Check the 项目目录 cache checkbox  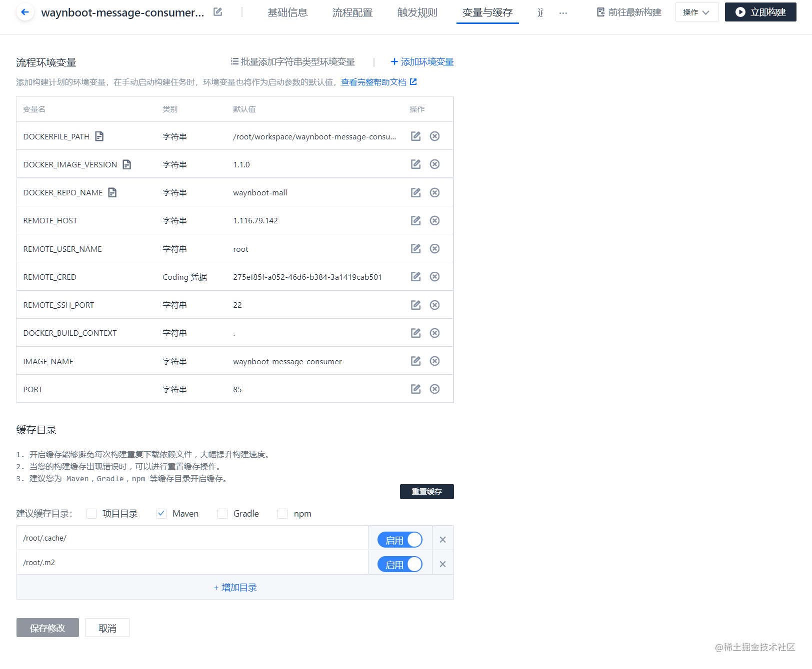tap(91, 513)
